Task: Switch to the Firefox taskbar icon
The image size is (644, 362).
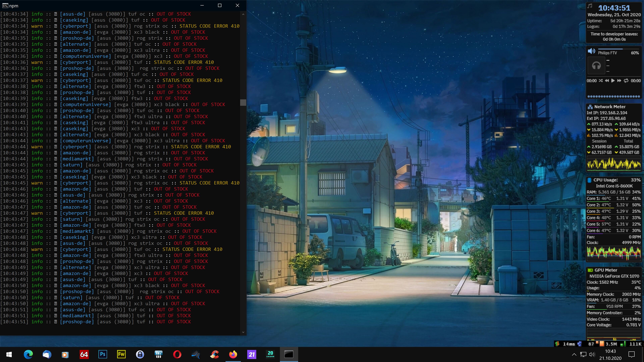Action: (233, 354)
